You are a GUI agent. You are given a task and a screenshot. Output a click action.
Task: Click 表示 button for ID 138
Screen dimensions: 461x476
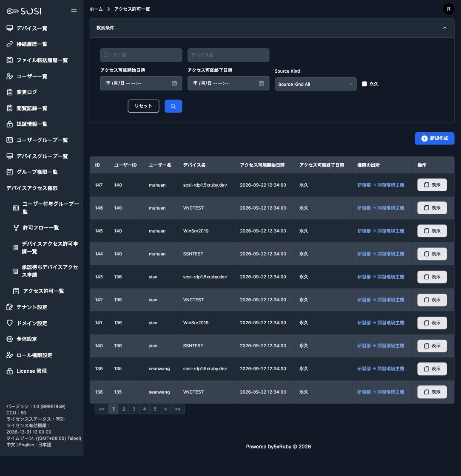[x=432, y=392]
